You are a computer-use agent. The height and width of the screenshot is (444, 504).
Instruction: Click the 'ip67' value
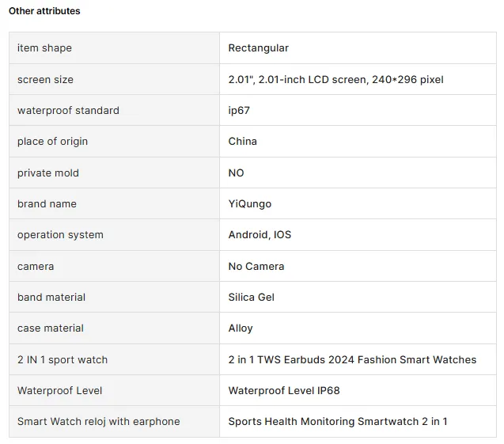[x=239, y=111]
